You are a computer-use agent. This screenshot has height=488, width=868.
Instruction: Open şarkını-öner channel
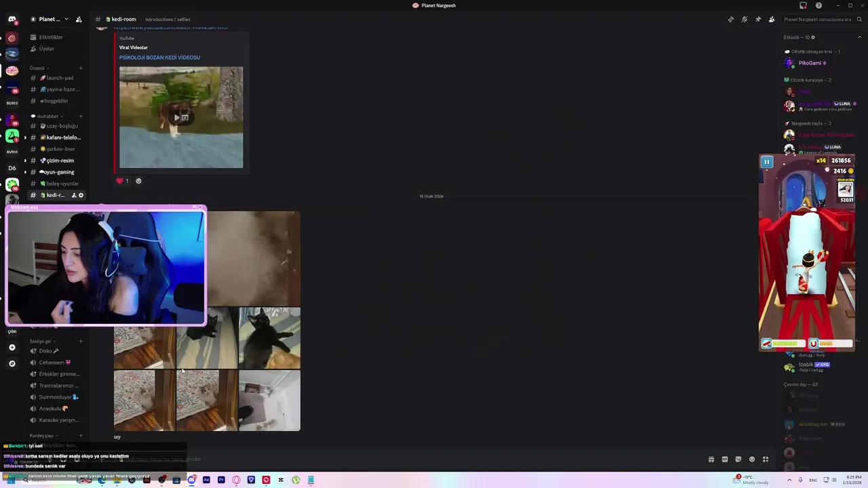56,149
